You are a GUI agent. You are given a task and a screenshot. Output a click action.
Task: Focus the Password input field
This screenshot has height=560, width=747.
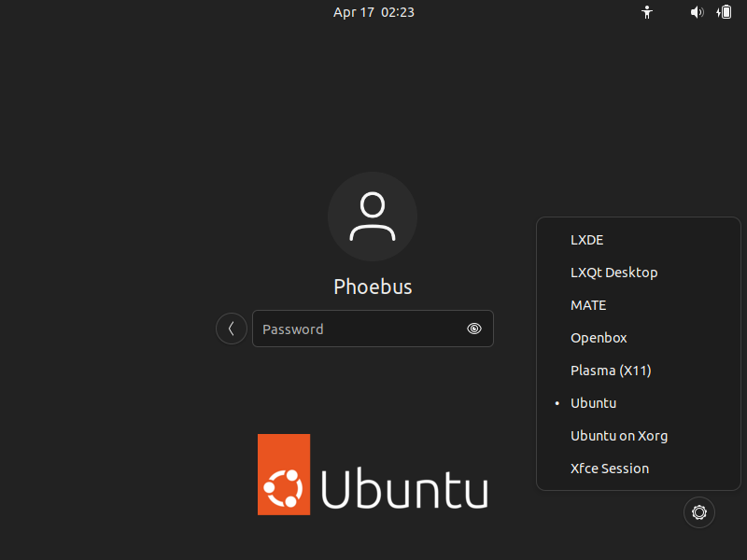click(373, 329)
